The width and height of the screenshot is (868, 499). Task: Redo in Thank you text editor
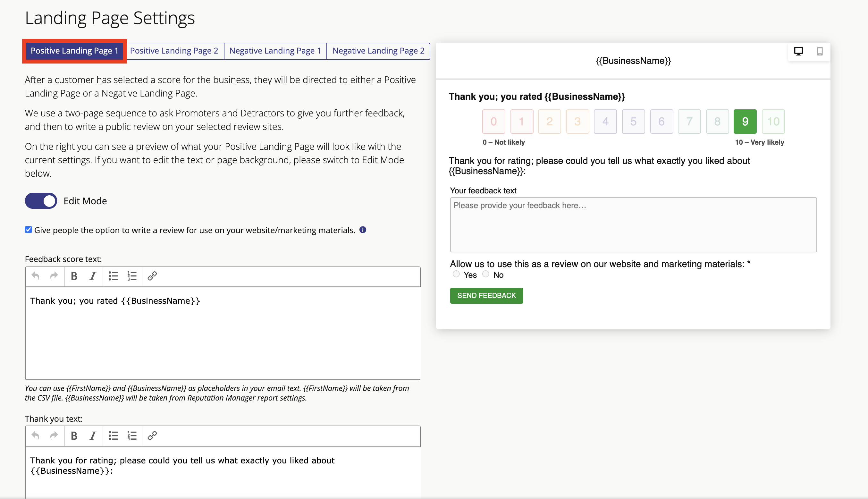click(x=54, y=436)
